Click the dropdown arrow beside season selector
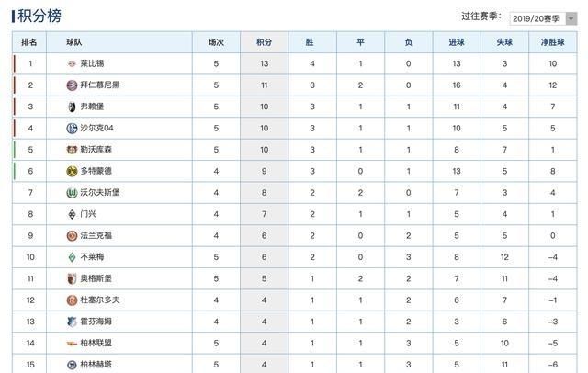The height and width of the screenshot is (373, 588). click(x=571, y=18)
